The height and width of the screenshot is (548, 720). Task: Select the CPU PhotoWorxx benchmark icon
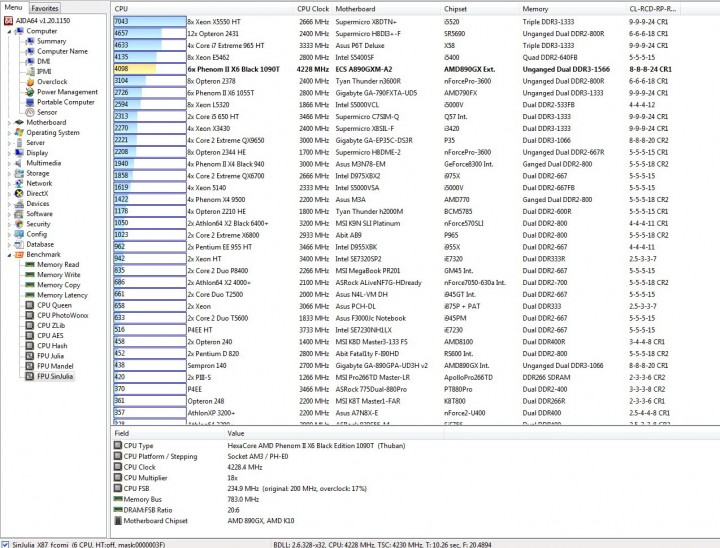(x=30, y=315)
